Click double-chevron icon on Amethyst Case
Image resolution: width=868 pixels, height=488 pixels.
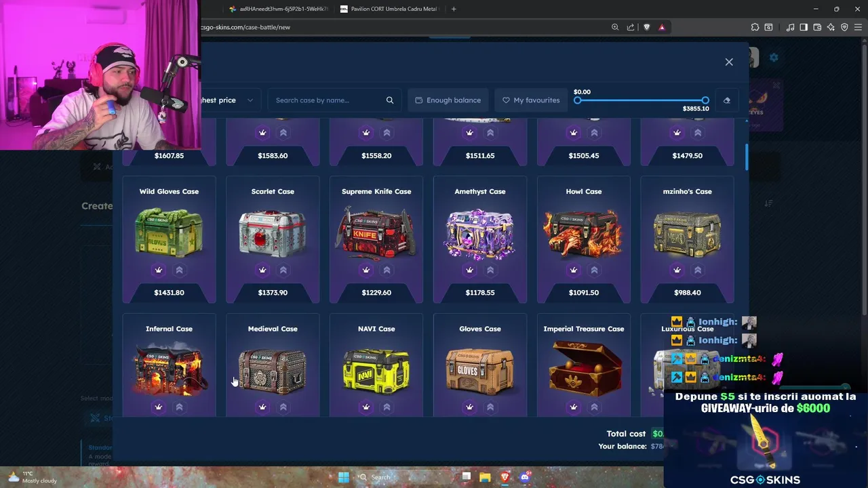(x=490, y=270)
